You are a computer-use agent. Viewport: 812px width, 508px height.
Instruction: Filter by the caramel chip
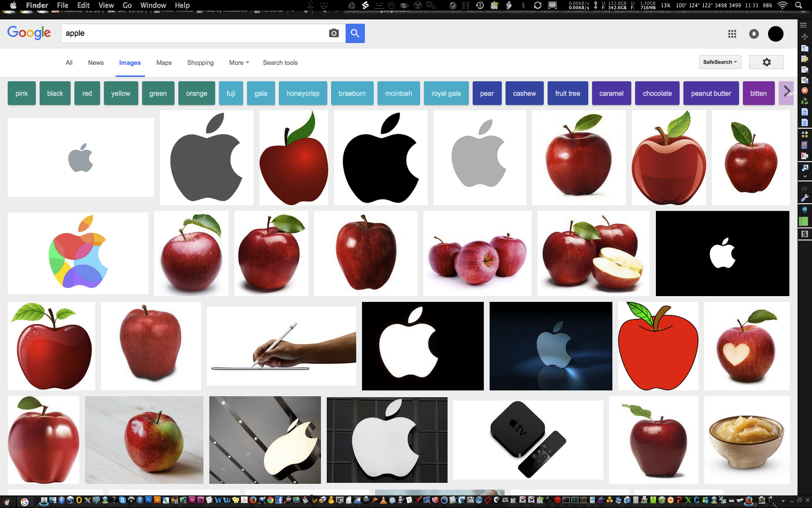coord(611,93)
